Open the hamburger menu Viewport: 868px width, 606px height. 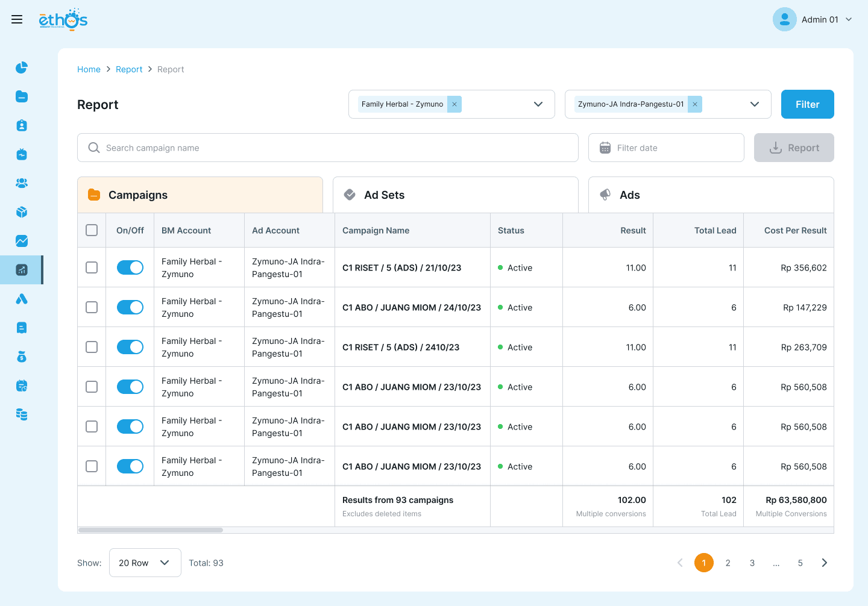(17, 19)
